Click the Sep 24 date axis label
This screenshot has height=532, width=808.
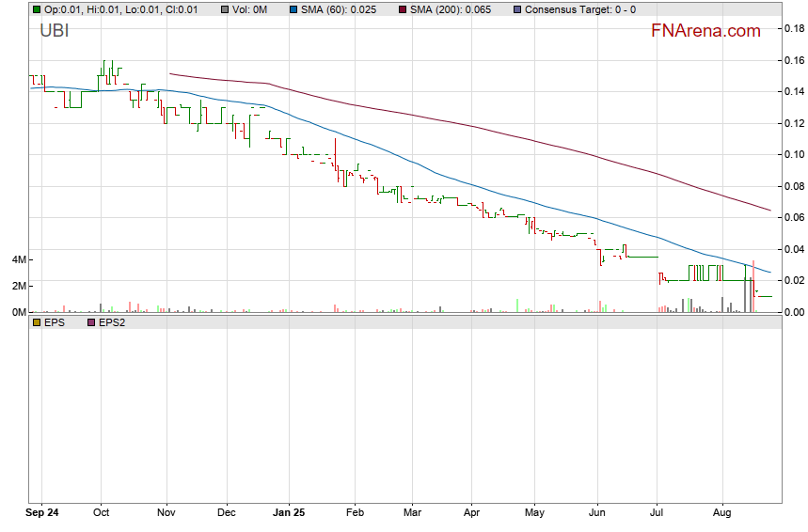point(43,513)
